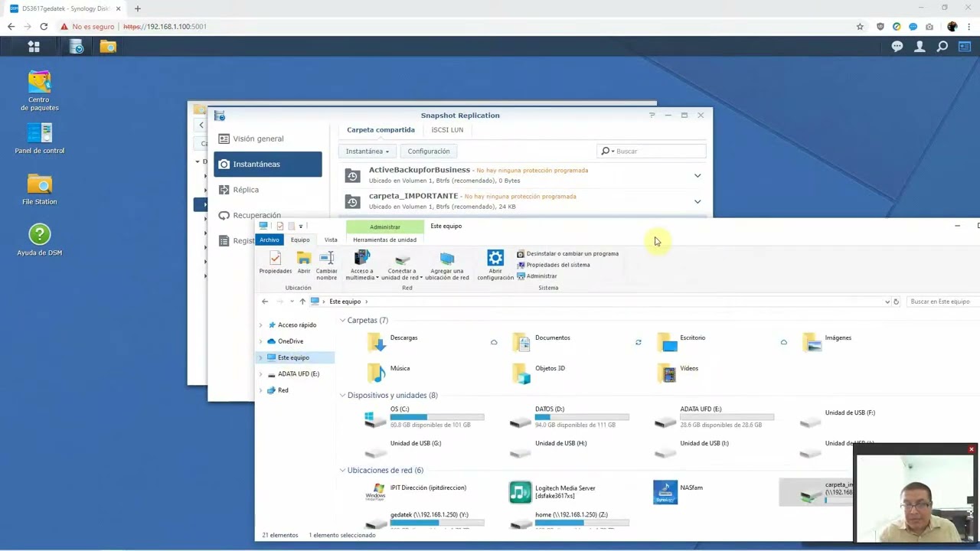Open the DSM main menu grid icon
Viewport: 980px width, 551px height.
34,47
